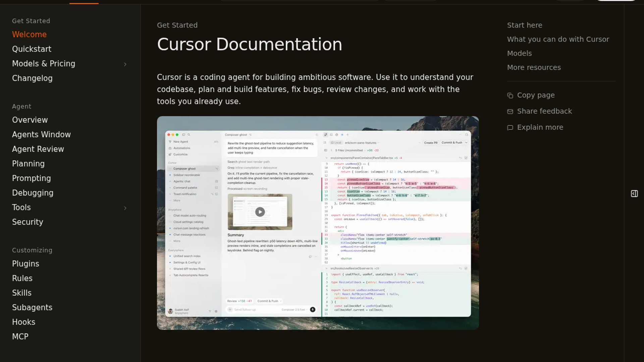The image size is (644, 362).
Task: Click Summary heading in screenshot
Action: [x=235, y=235]
